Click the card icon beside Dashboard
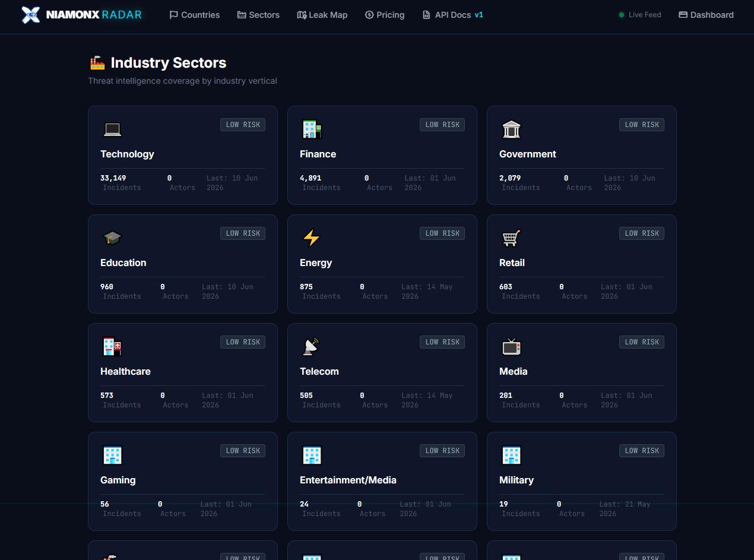This screenshot has width=754, height=560. (683, 15)
